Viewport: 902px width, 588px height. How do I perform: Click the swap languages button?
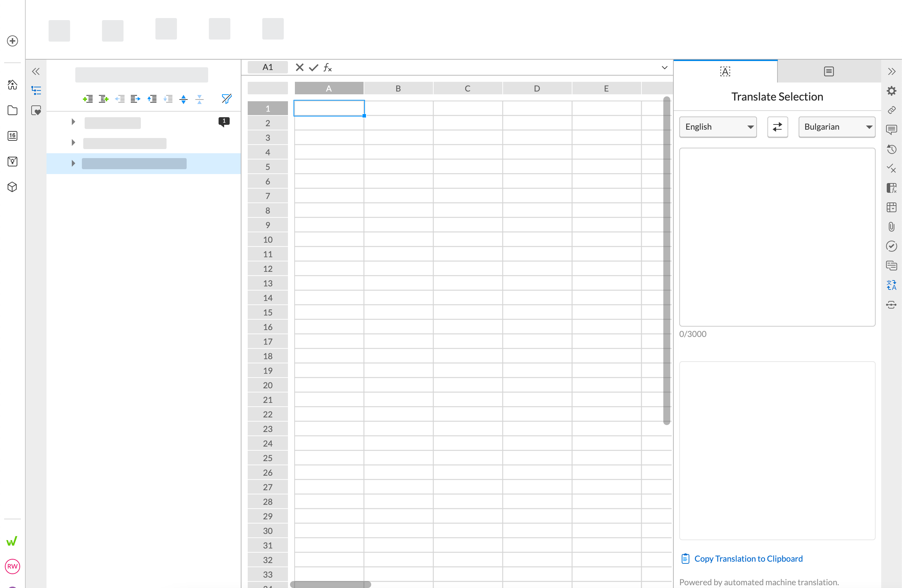coord(778,127)
